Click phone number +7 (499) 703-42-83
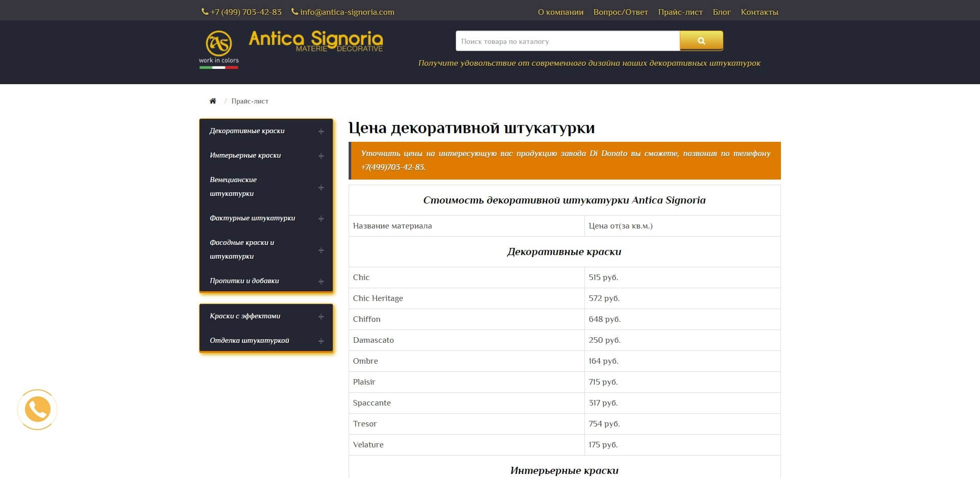Screen dimensions: 980x478 [x=246, y=12]
